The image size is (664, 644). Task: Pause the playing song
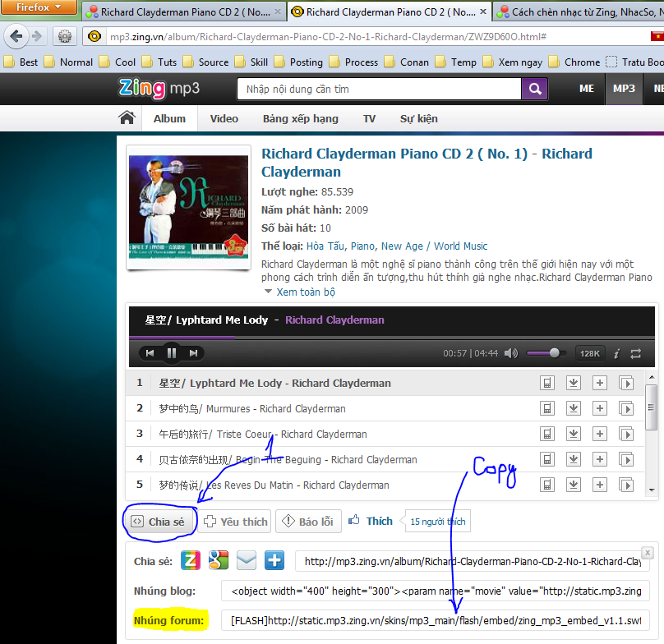(172, 353)
